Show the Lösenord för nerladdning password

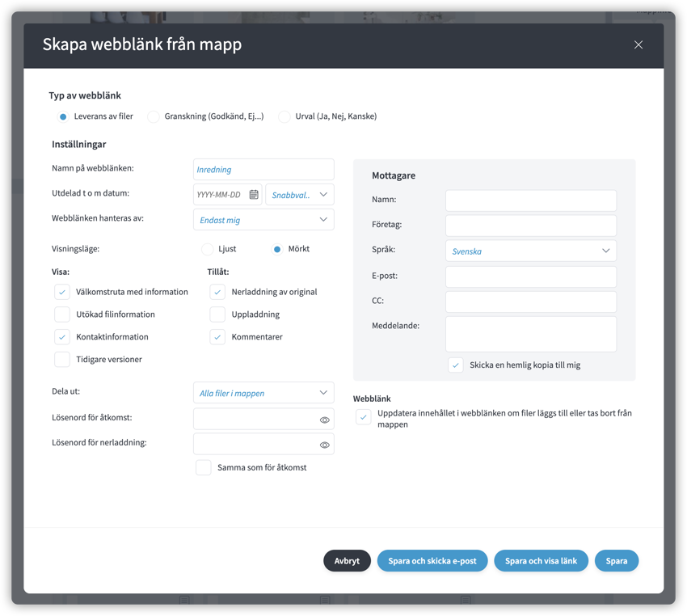324,445
